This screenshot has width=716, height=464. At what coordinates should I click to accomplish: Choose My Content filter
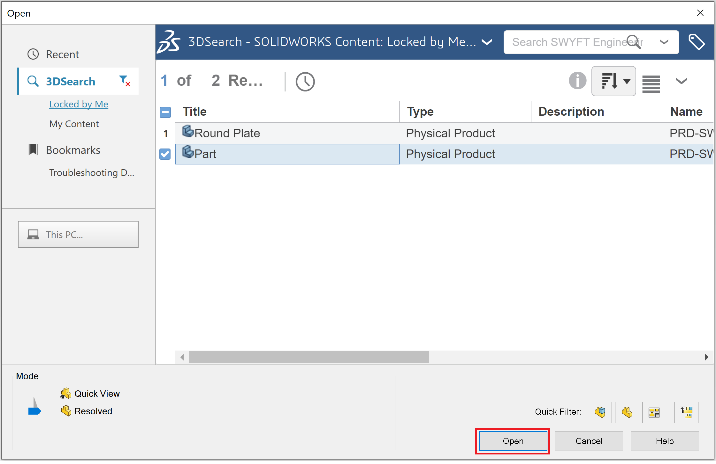pos(74,124)
